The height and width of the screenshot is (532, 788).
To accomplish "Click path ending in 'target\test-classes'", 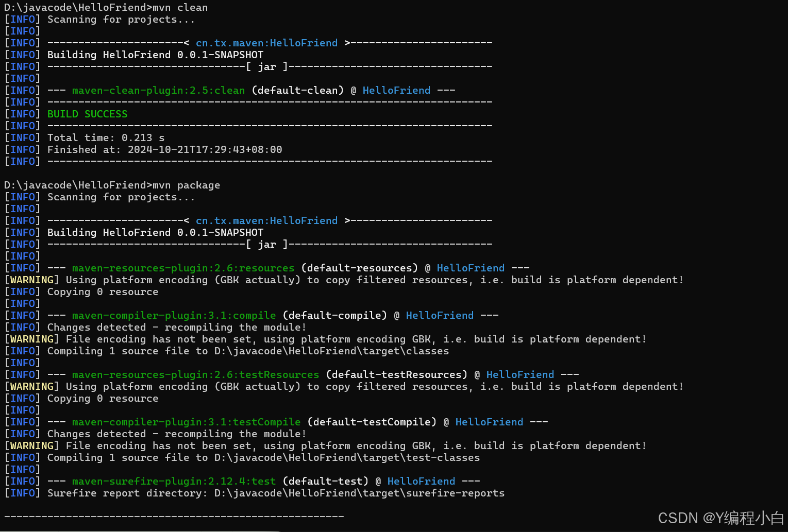I will click(347, 458).
